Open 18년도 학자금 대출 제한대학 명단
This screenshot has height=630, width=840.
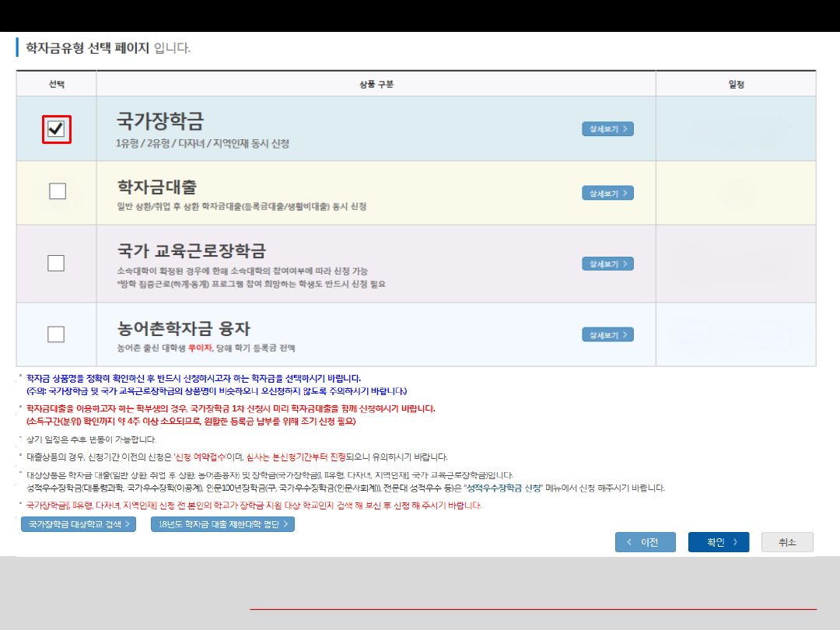[x=222, y=524]
